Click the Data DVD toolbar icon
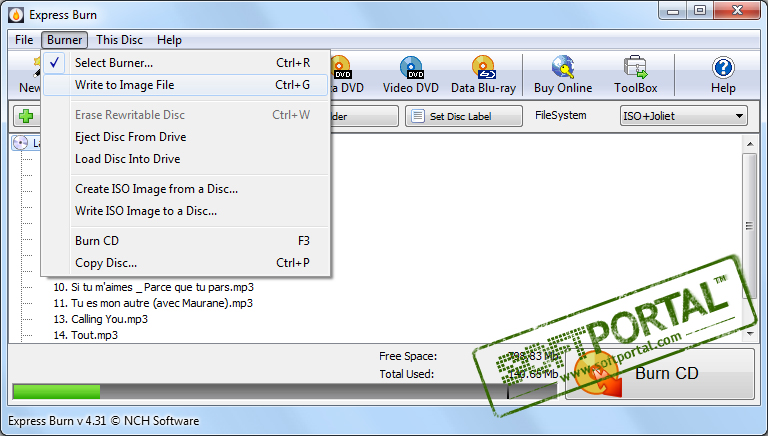 [x=348, y=74]
